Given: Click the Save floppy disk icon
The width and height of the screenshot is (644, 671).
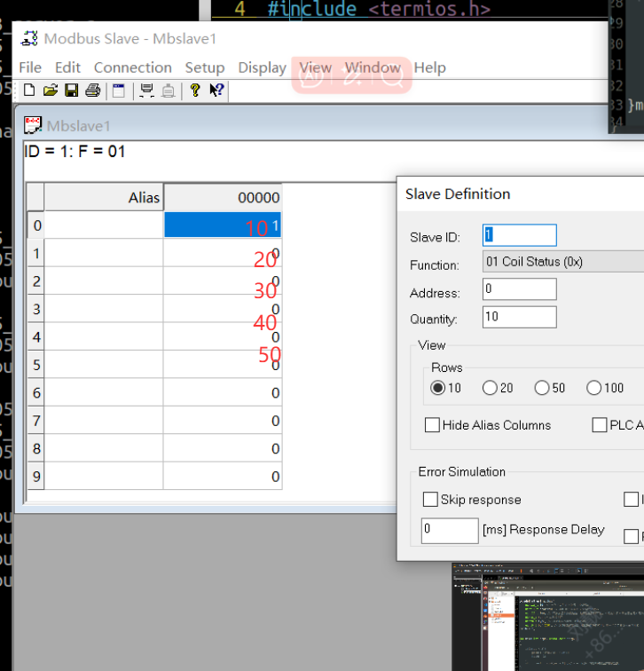Looking at the screenshot, I should click(x=72, y=91).
